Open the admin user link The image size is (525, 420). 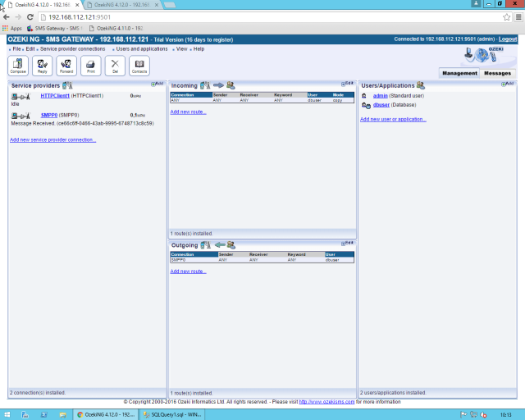(381, 96)
